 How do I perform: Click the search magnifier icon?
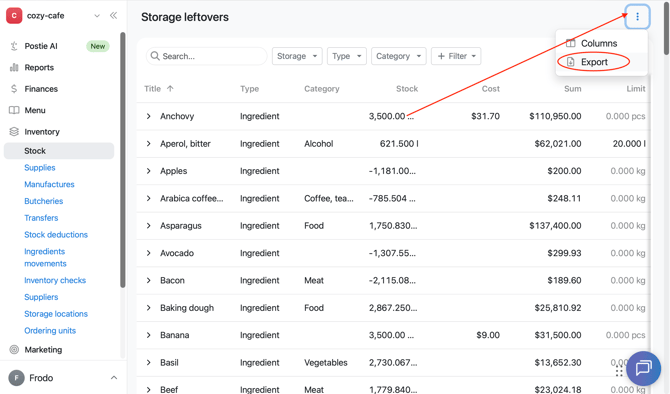click(155, 56)
